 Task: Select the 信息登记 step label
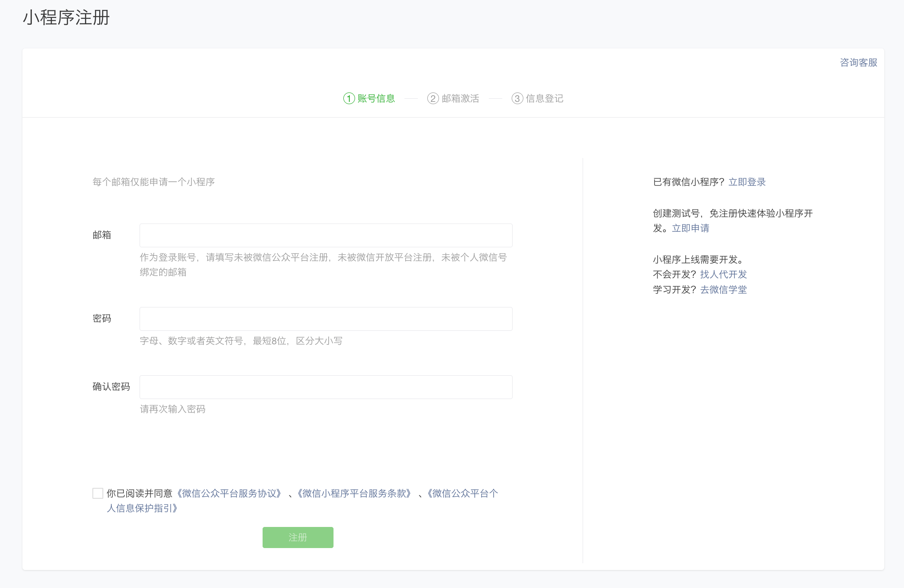(544, 98)
